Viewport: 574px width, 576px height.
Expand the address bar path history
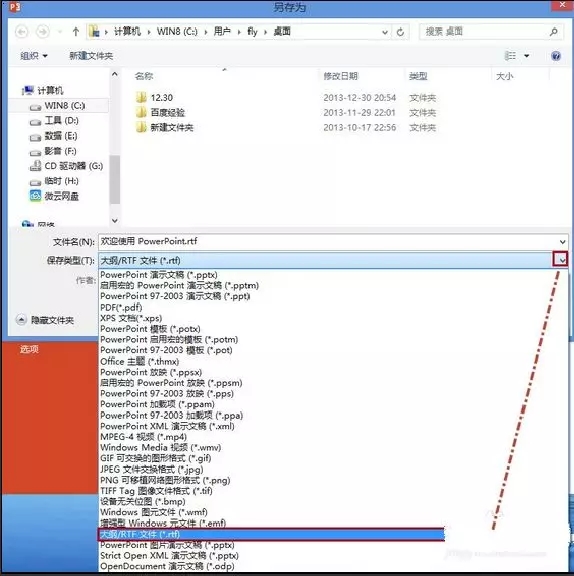click(x=385, y=32)
